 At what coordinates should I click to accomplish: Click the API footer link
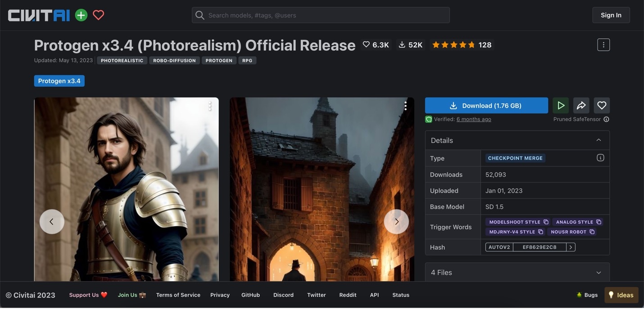(374, 295)
